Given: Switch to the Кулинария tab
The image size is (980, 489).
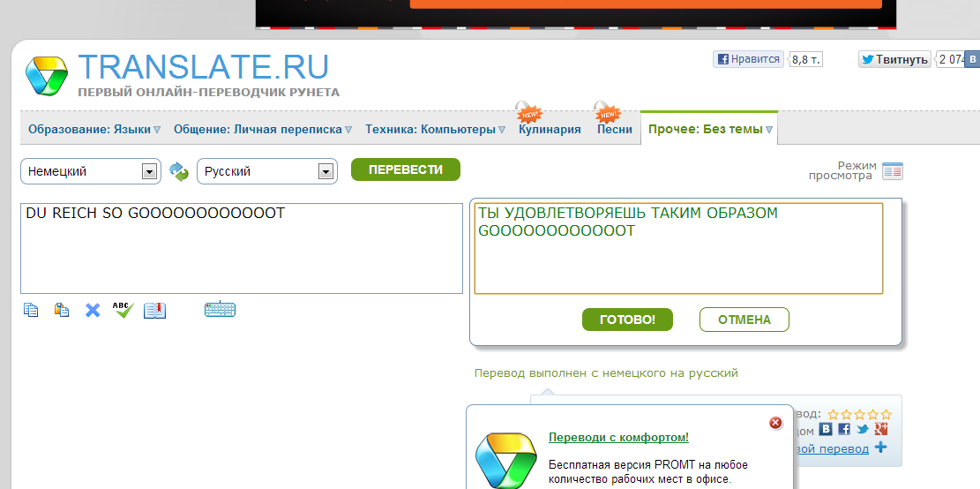Looking at the screenshot, I should pos(550,130).
